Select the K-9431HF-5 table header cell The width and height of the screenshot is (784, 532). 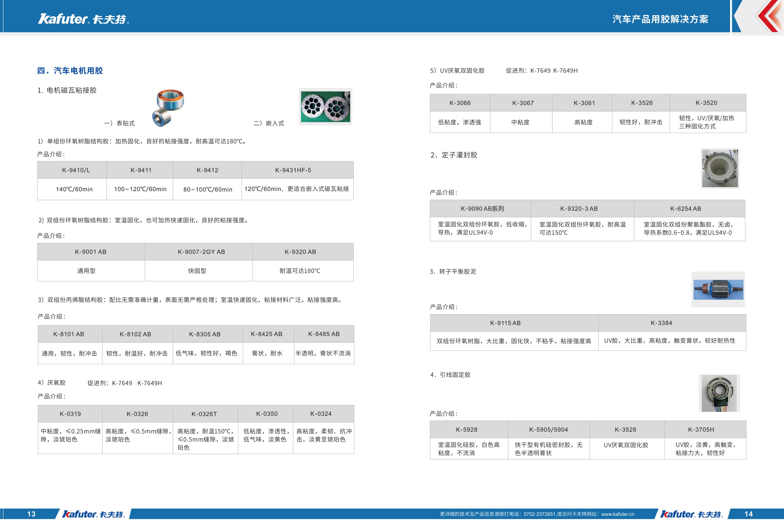point(298,170)
